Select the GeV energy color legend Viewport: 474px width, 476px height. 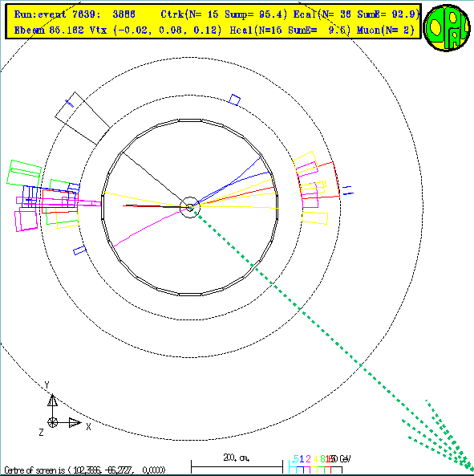click(319, 464)
